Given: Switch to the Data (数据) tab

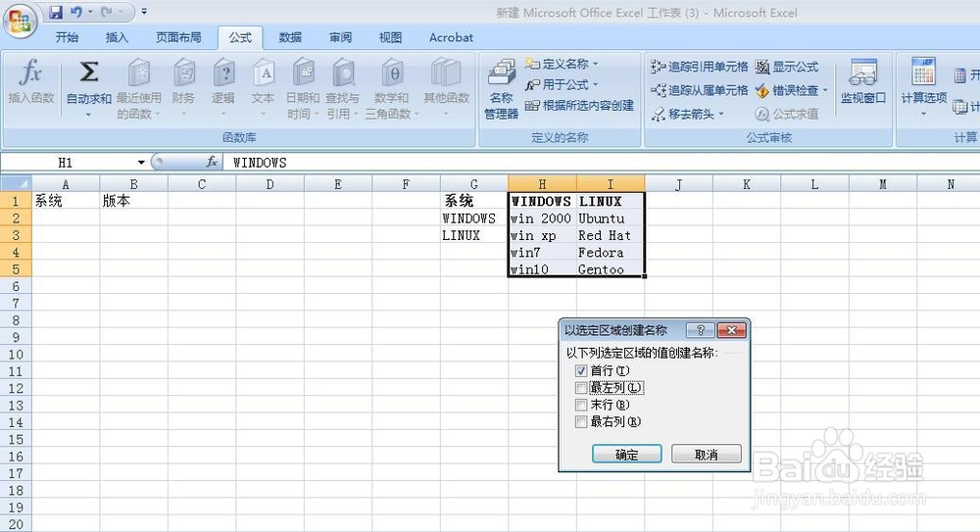Looking at the screenshot, I should tap(290, 37).
